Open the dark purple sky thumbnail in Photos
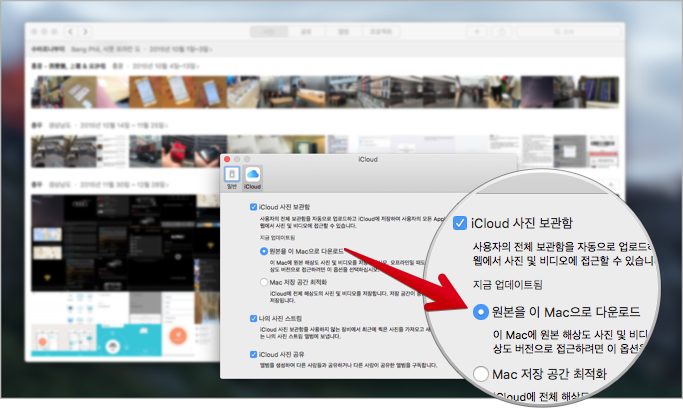Image resolution: width=683 pixels, height=408 pixels. (537, 92)
